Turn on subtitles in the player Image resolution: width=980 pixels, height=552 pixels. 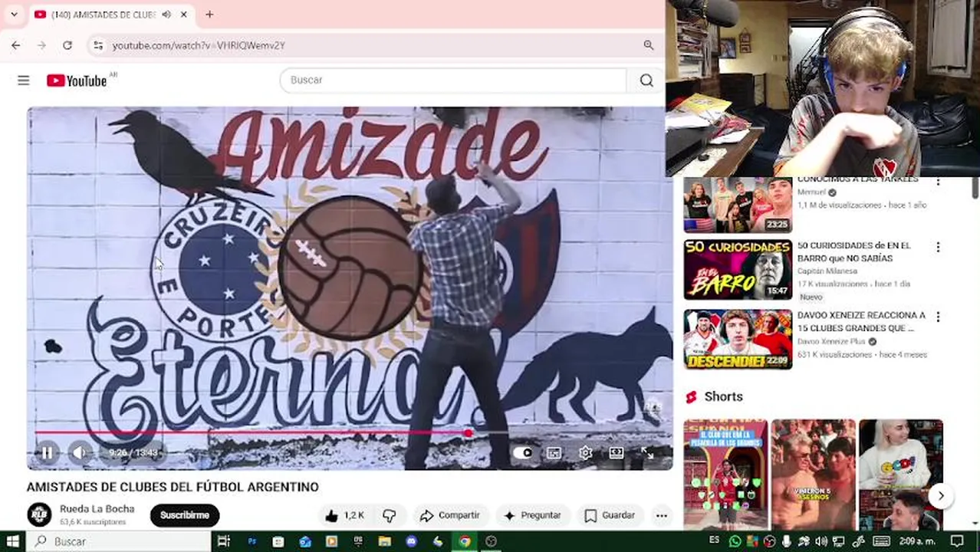(554, 453)
